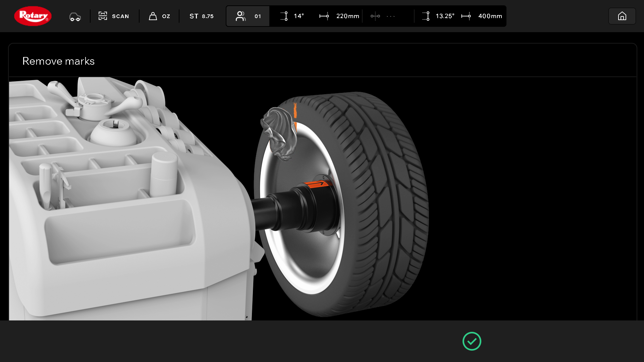Screen dimensions: 644x362
Task: Open the vehicle type selector icon
Action: pos(75,16)
